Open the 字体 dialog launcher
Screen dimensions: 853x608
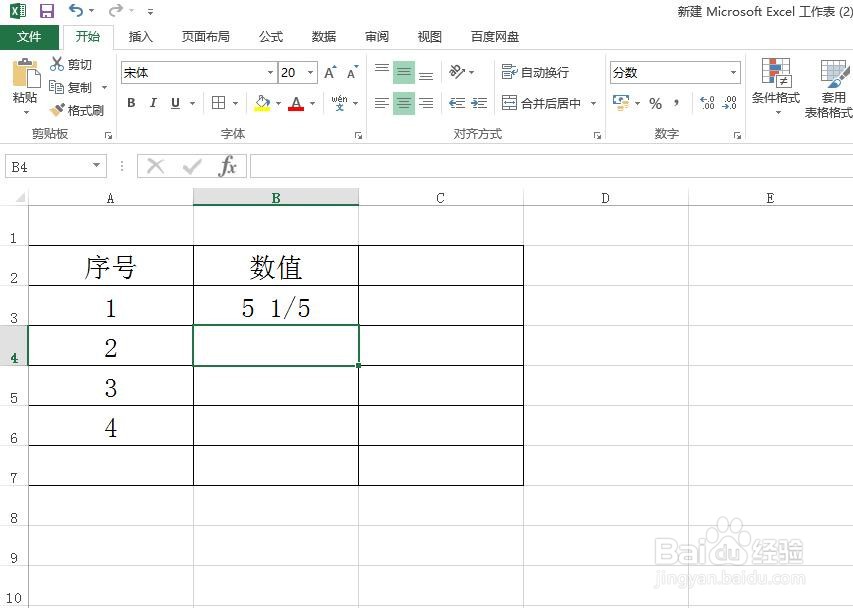click(358, 135)
